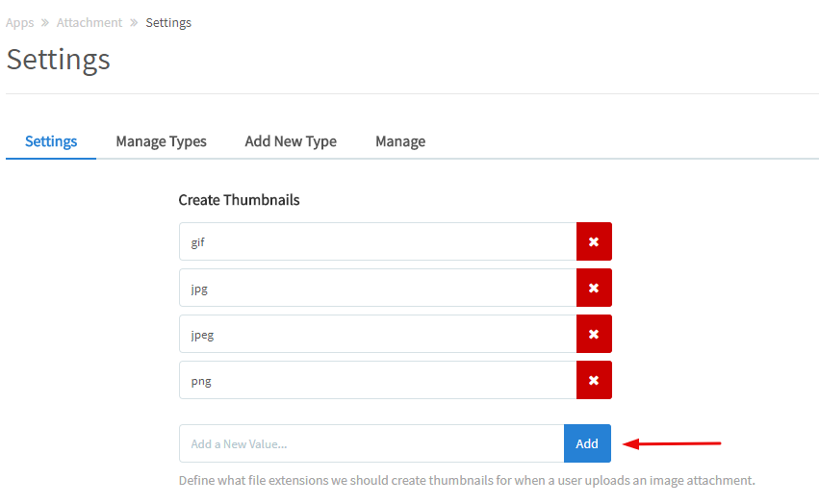This screenshot has height=504, width=819.
Task: Switch to the Manage Types tab
Action: click(x=161, y=140)
